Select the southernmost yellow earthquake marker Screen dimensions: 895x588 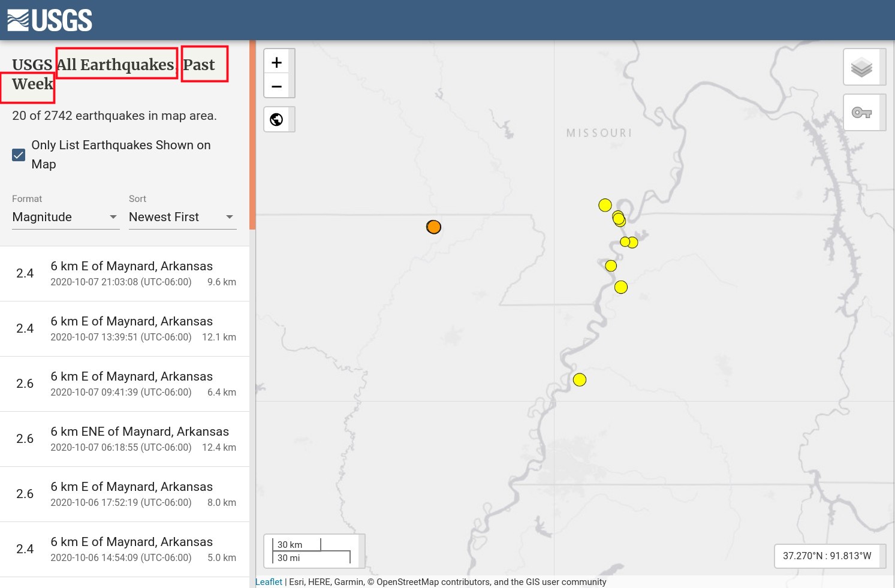point(579,379)
